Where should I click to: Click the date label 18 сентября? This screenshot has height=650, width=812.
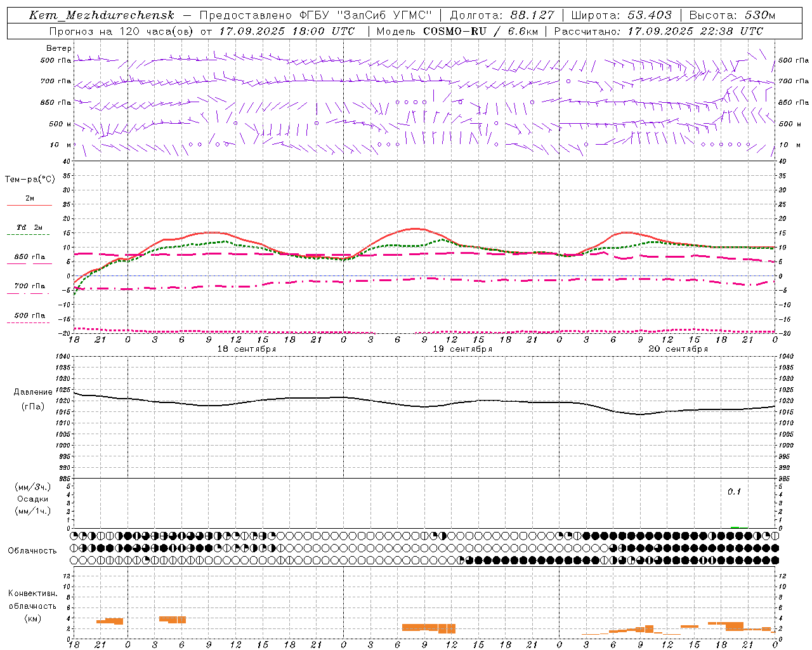pyautogui.click(x=247, y=349)
